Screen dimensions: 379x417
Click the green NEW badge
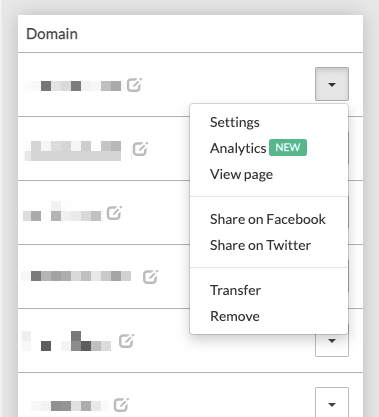coord(288,147)
